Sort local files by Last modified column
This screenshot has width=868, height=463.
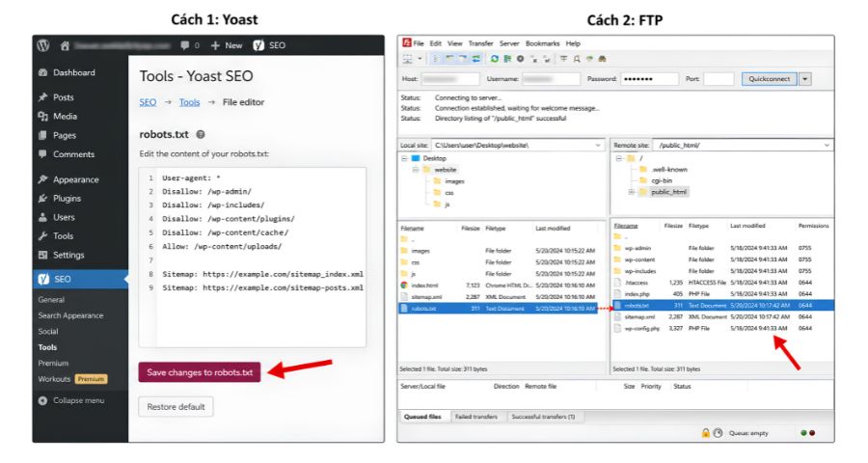tap(553, 229)
